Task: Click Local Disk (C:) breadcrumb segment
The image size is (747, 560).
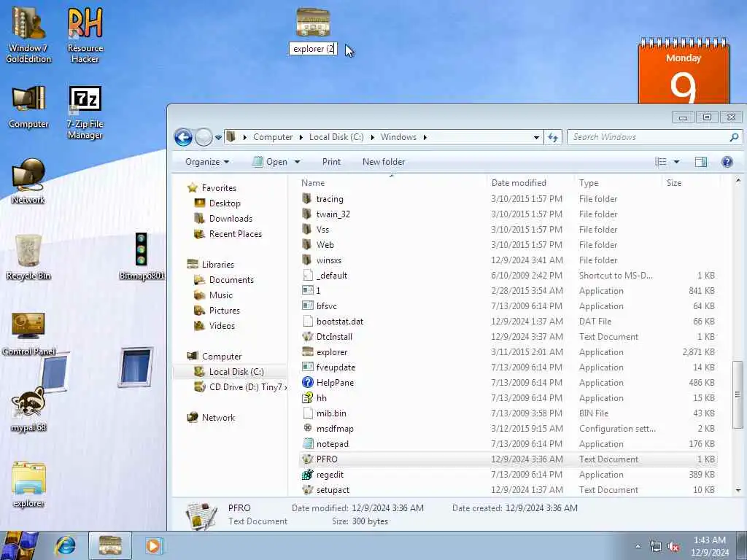Action: pyautogui.click(x=336, y=137)
